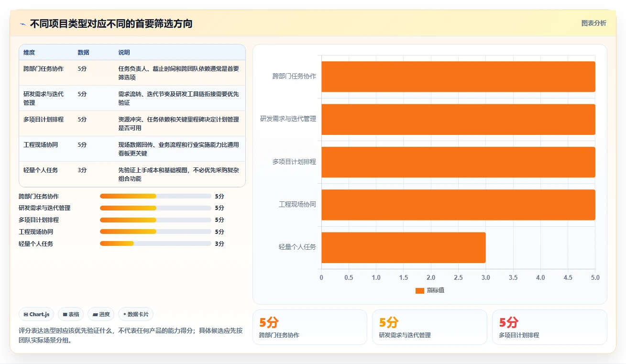Click the description starting with 任务负责人、截止时间
The width and height of the screenshot is (626, 364).
pyautogui.click(x=179, y=73)
